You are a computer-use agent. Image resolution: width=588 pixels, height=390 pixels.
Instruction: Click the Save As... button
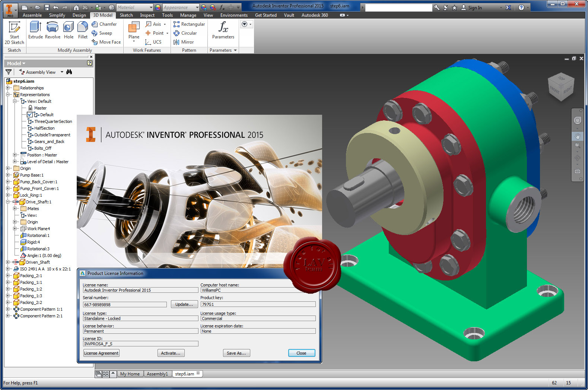point(236,353)
